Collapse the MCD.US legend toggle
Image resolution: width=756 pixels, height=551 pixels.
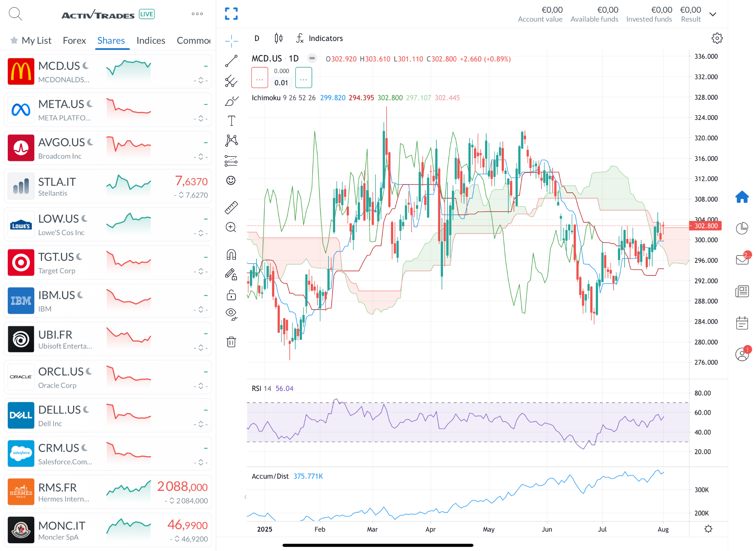click(x=312, y=58)
